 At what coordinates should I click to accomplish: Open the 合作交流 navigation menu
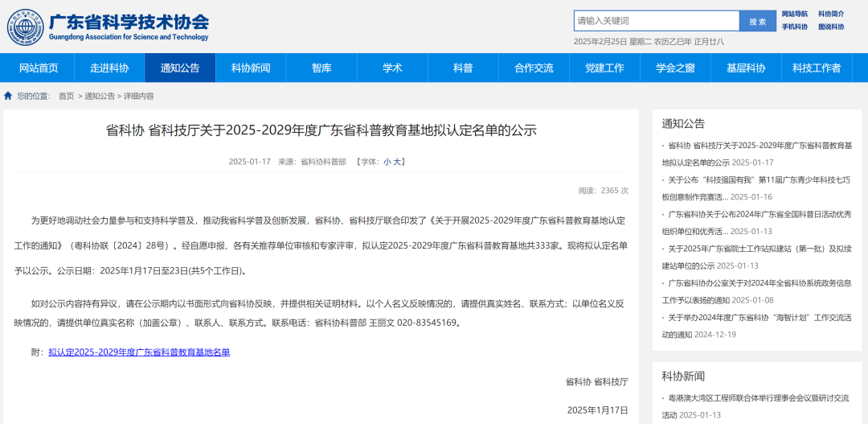pyautogui.click(x=534, y=68)
